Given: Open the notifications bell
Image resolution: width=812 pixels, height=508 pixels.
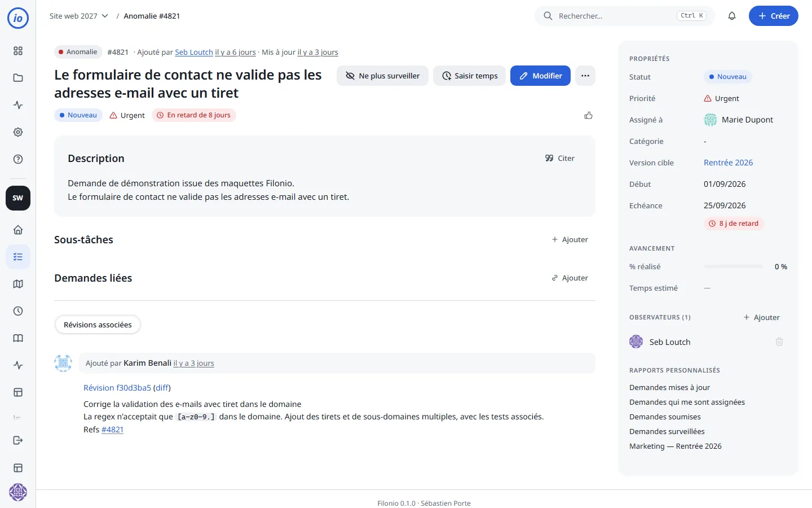Looking at the screenshot, I should coord(732,16).
